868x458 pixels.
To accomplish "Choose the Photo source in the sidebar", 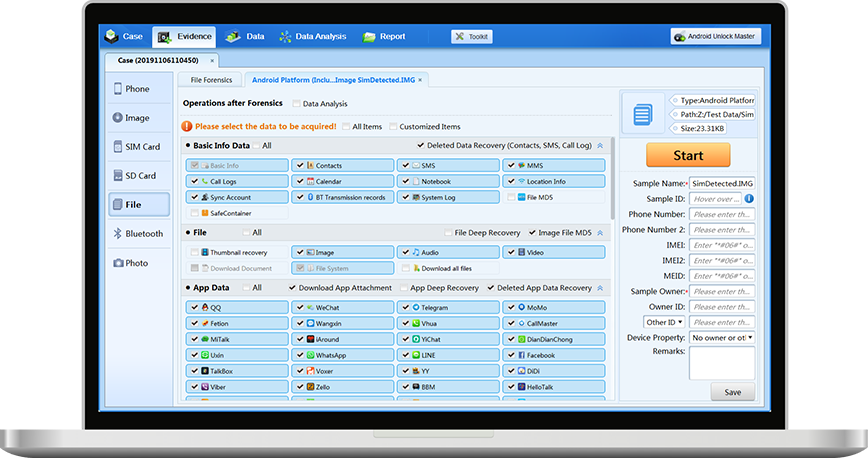I will [138, 263].
